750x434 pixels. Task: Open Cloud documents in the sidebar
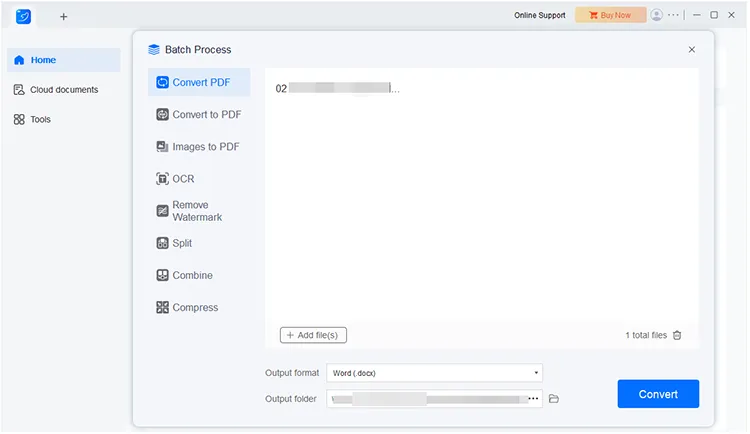coord(64,89)
